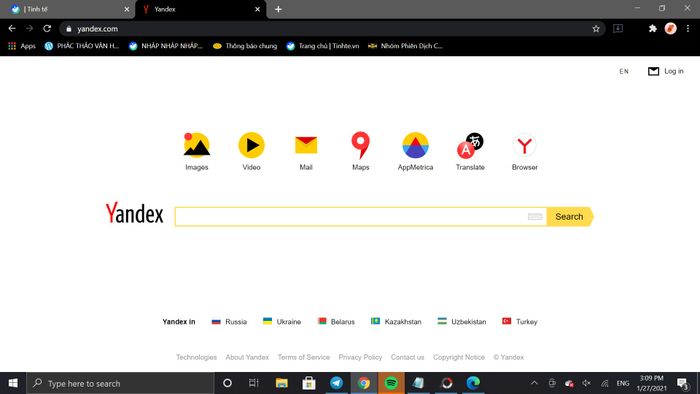Open Spotify from the taskbar
The width and height of the screenshot is (700, 394).
pos(391,383)
